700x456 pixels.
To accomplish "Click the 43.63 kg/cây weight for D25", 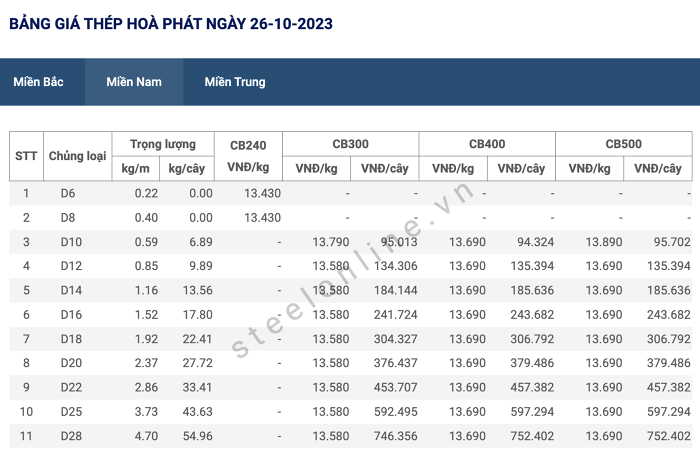I will pyautogui.click(x=198, y=412).
